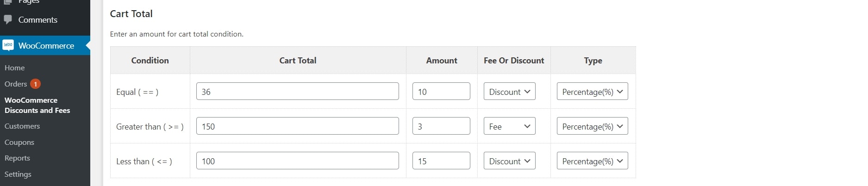Screen dimensions: 868x186
Task: Click the Amount field showing 15
Action: pos(441,161)
